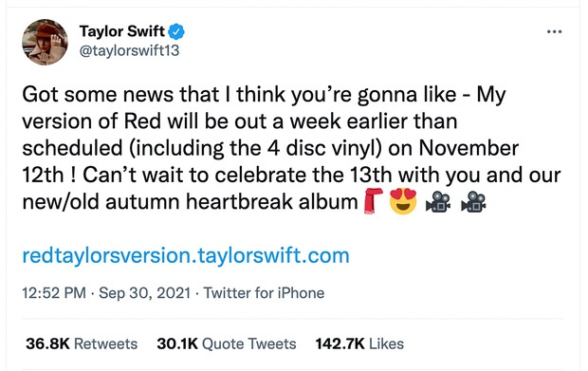Open Taylor Swift's profile picture
The image size is (588, 371).
click(x=45, y=43)
